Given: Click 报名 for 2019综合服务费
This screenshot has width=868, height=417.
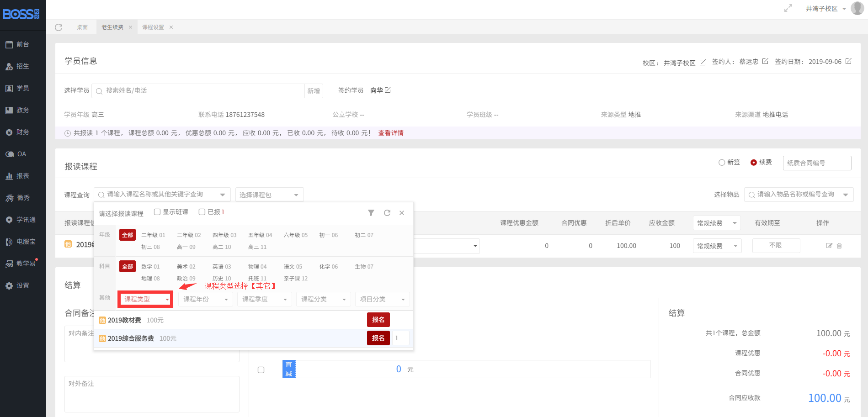Looking at the screenshot, I should point(378,338).
